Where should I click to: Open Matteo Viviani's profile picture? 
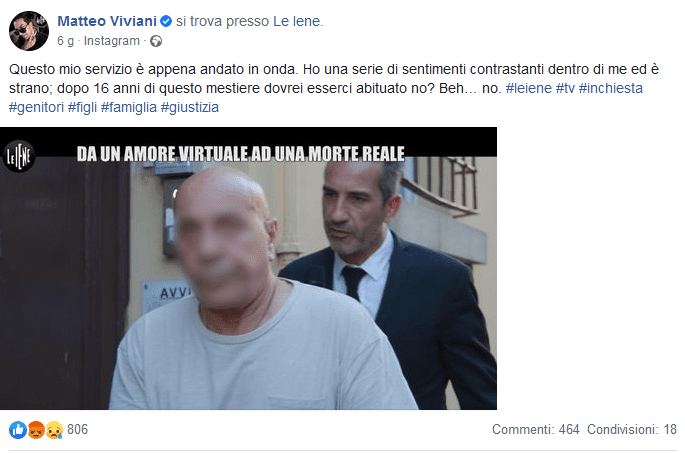point(29,31)
